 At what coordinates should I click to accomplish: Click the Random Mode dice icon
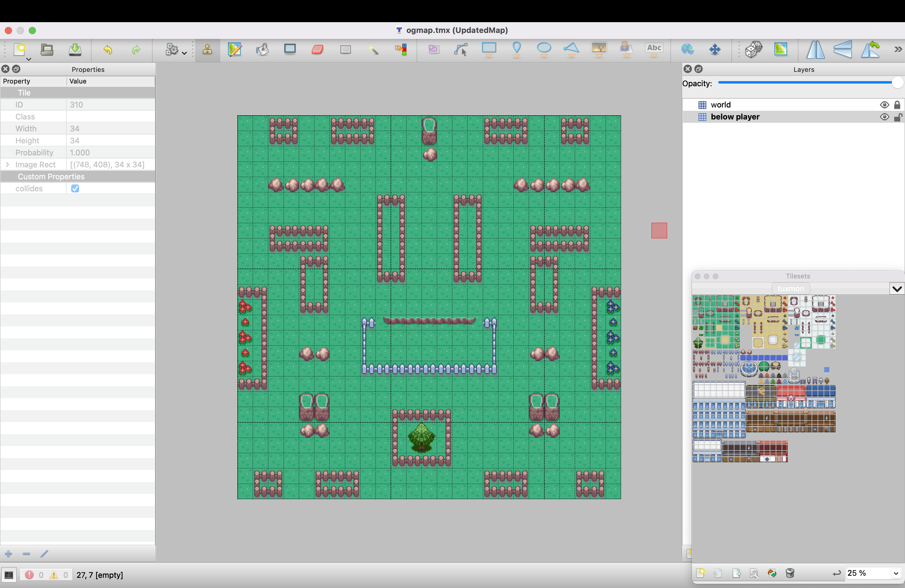tap(753, 50)
